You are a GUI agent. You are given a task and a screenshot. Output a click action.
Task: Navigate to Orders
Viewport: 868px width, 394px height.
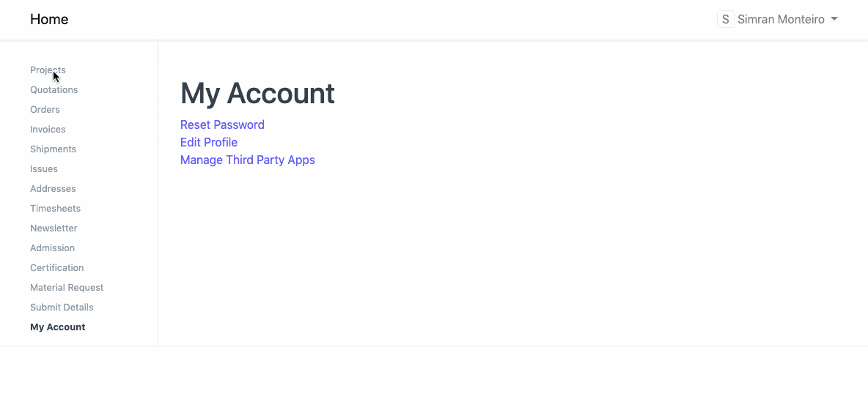[x=45, y=110]
